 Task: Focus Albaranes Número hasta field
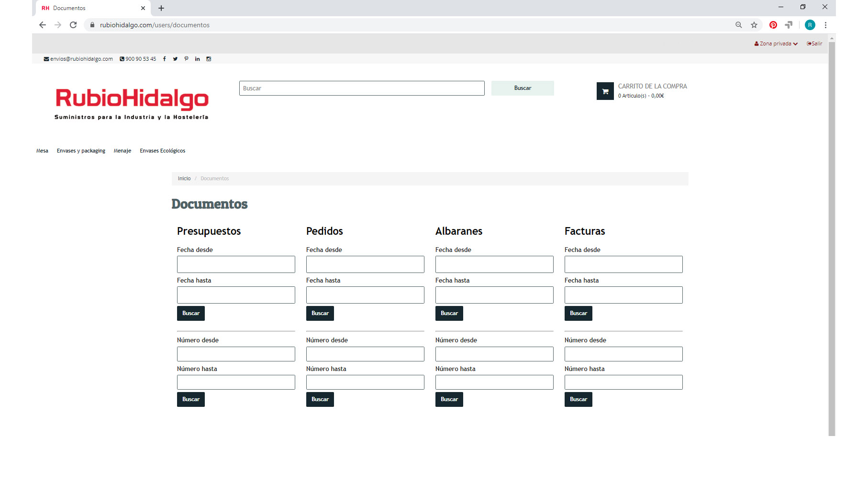pyautogui.click(x=494, y=382)
